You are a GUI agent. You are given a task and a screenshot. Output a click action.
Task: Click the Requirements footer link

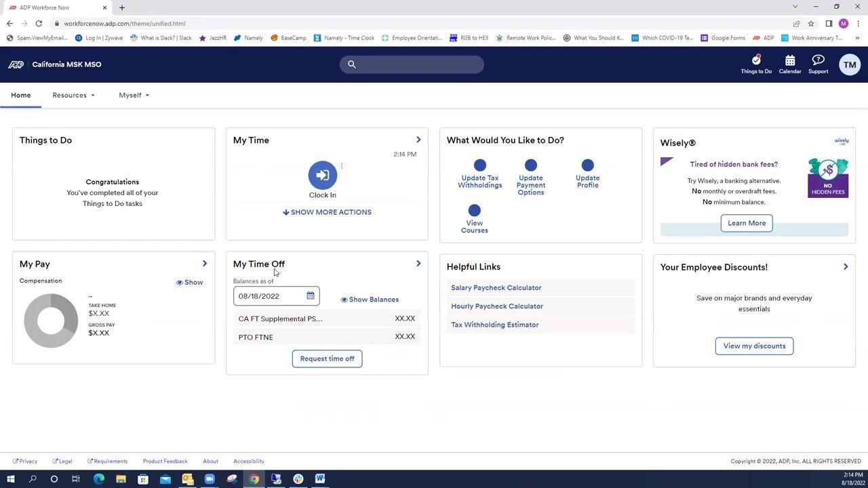pos(107,461)
